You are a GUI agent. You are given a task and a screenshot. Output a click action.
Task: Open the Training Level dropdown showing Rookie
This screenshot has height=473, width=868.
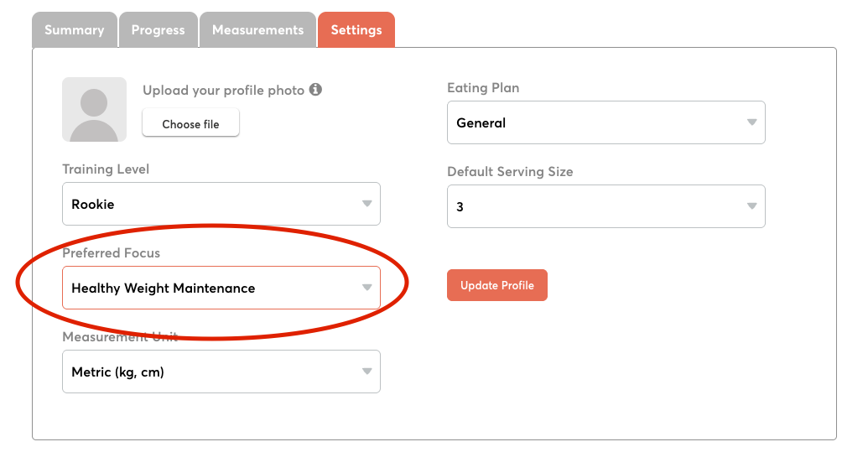(221, 204)
